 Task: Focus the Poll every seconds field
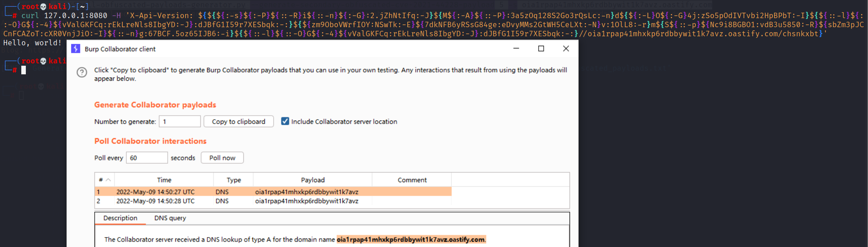point(147,158)
